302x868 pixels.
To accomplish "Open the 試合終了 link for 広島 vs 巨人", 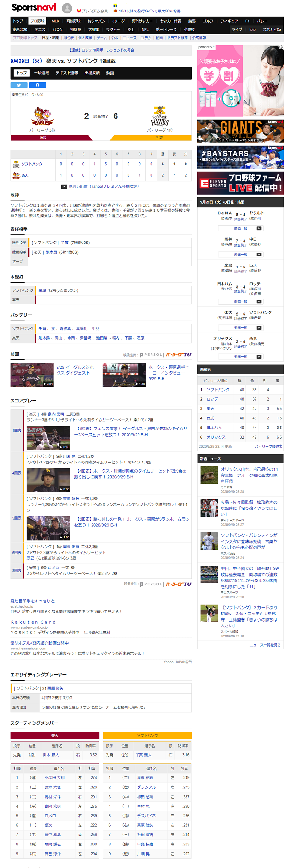I will click(241, 272).
